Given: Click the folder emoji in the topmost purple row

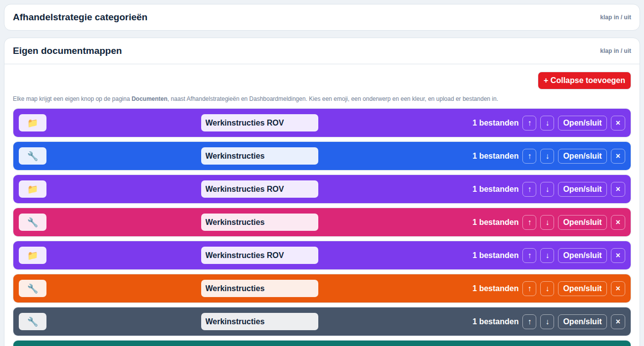Looking at the screenshot, I should tap(33, 123).
